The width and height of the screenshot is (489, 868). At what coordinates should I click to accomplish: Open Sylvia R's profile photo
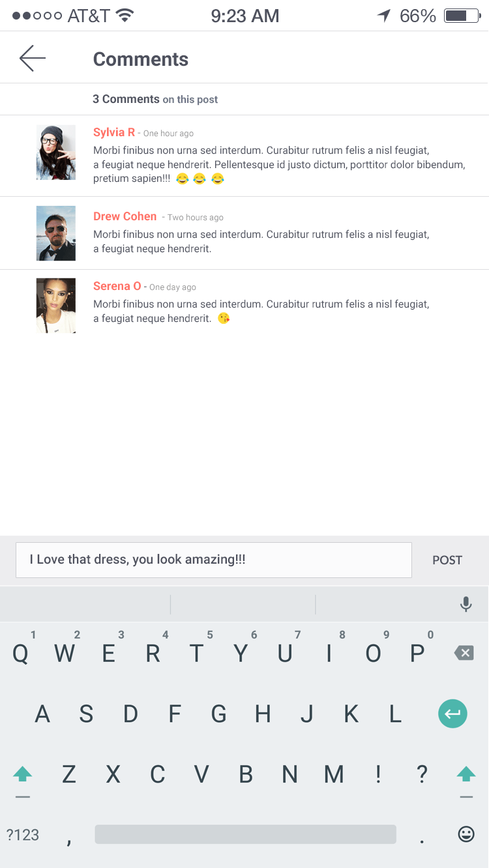click(56, 152)
